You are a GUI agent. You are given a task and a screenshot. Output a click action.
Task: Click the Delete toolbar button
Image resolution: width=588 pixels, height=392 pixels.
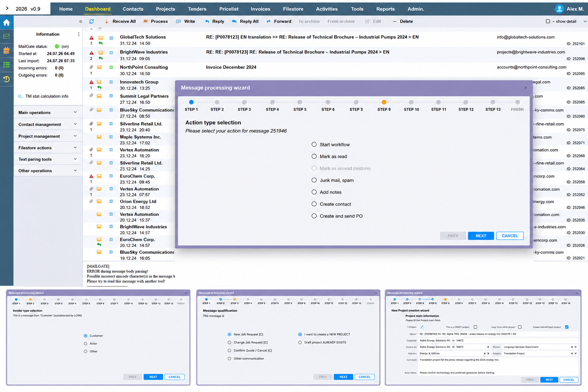click(403, 21)
